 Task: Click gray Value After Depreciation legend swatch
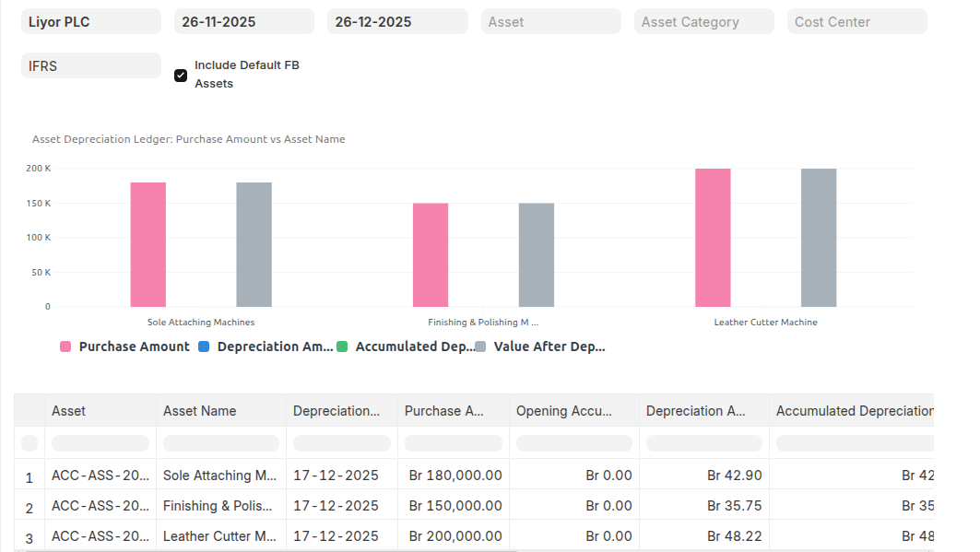(480, 346)
